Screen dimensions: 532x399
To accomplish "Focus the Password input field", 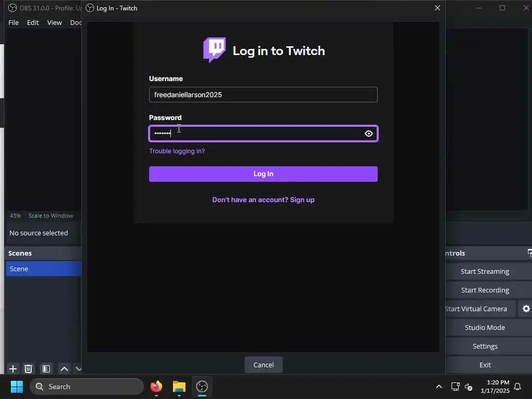I will (263, 134).
